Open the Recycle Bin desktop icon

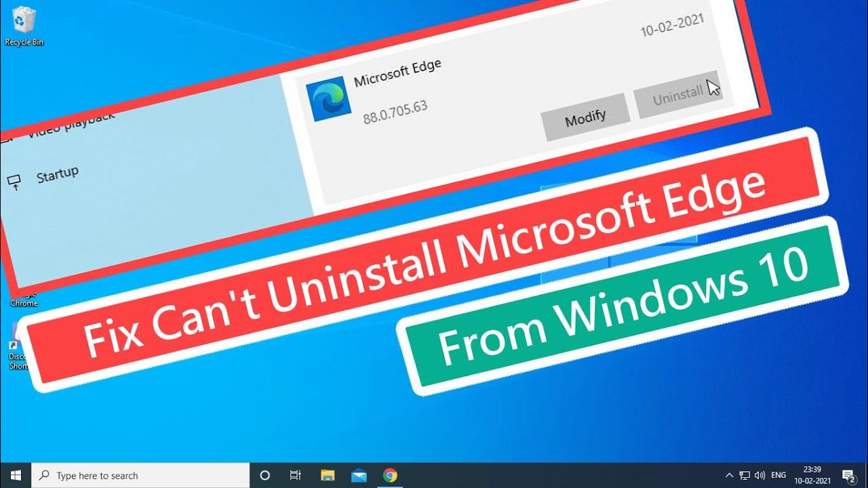point(24,26)
